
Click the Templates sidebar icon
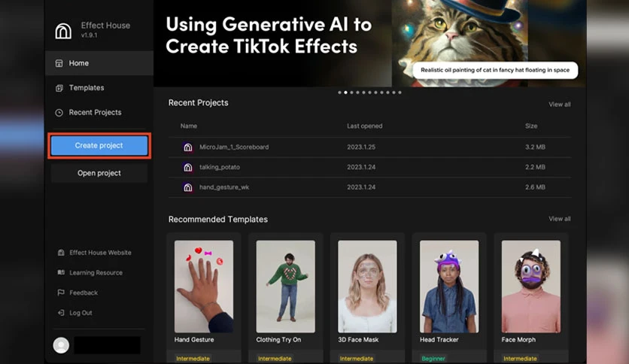[x=59, y=88]
